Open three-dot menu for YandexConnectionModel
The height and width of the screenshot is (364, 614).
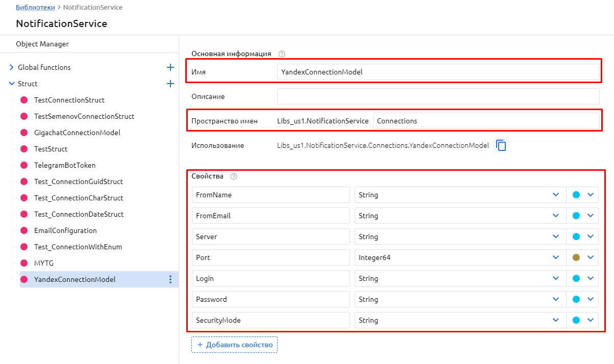tap(170, 279)
